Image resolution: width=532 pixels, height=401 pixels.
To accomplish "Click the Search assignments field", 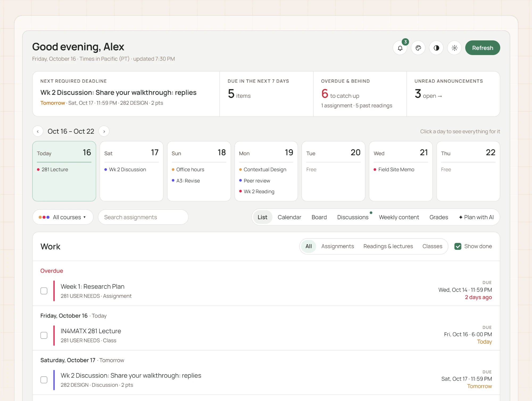I will point(143,217).
